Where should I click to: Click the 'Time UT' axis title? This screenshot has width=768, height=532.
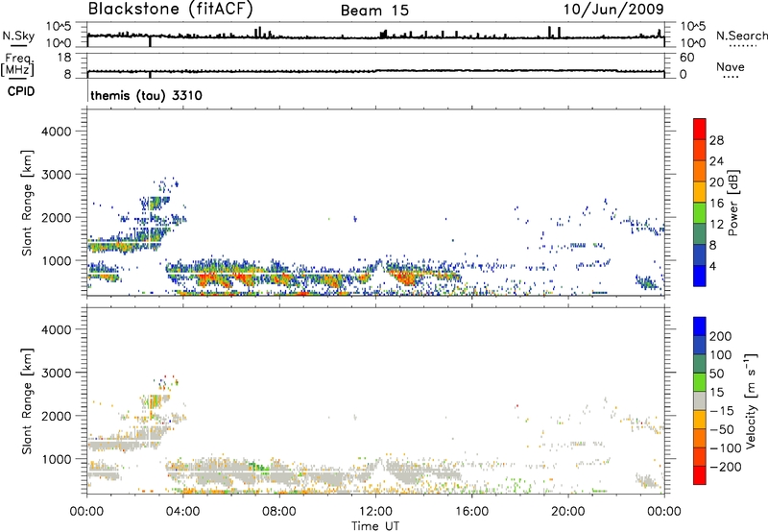pyautogui.click(x=375, y=526)
